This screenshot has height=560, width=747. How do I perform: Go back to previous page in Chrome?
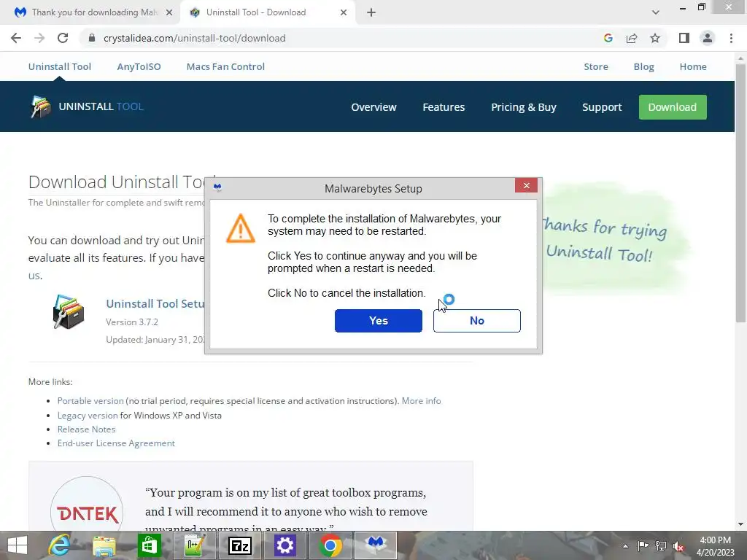pyautogui.click(x=16, y=38)
